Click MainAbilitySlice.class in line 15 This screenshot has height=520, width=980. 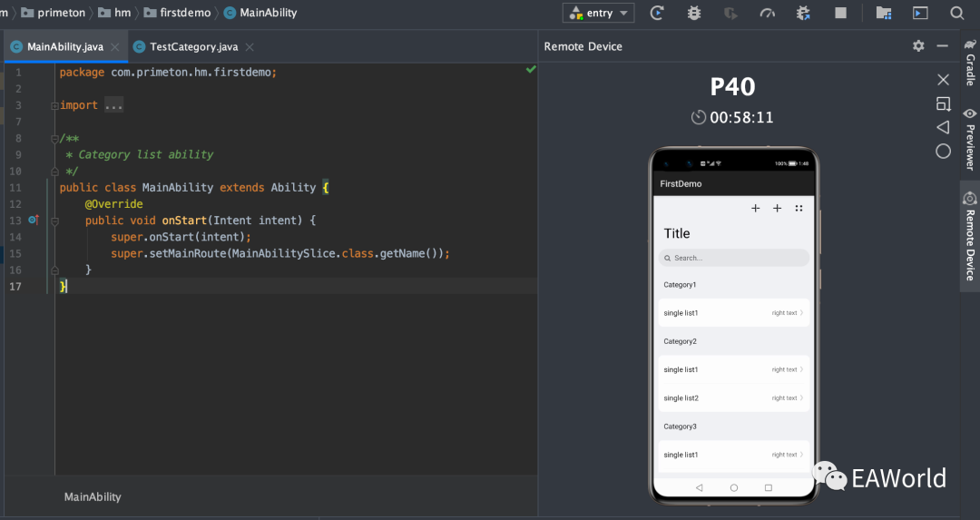[302, 254]
